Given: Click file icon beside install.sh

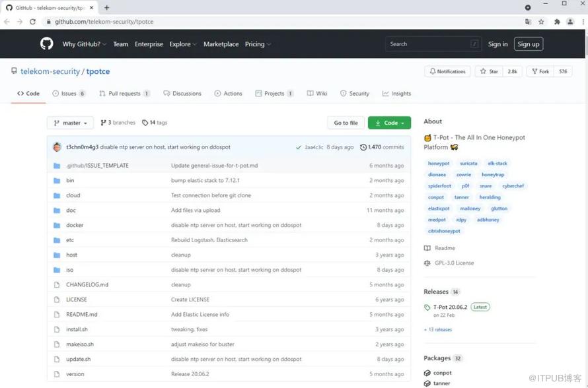Looking at the screenshot, I should click(57, 329).
